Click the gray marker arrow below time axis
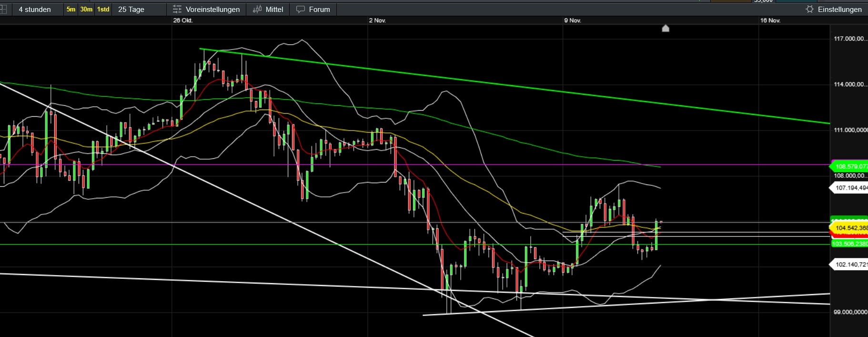The width and height of the screenshot is (868, 337). click(x=666, y=29)
